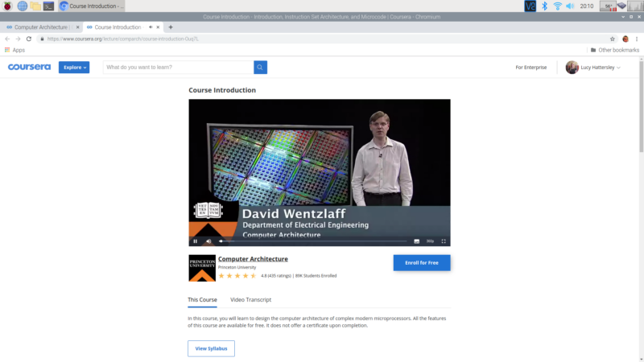The image size is (644, 362).
Task: Enter fullscreen mode on the video player
Action: tap(444, 241)
